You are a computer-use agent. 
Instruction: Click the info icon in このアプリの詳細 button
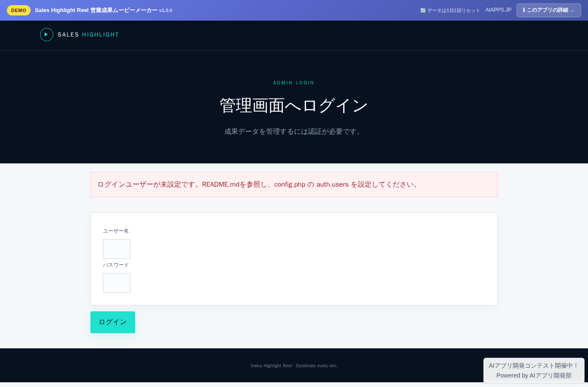pyautogui.click(x=524, y=10)
